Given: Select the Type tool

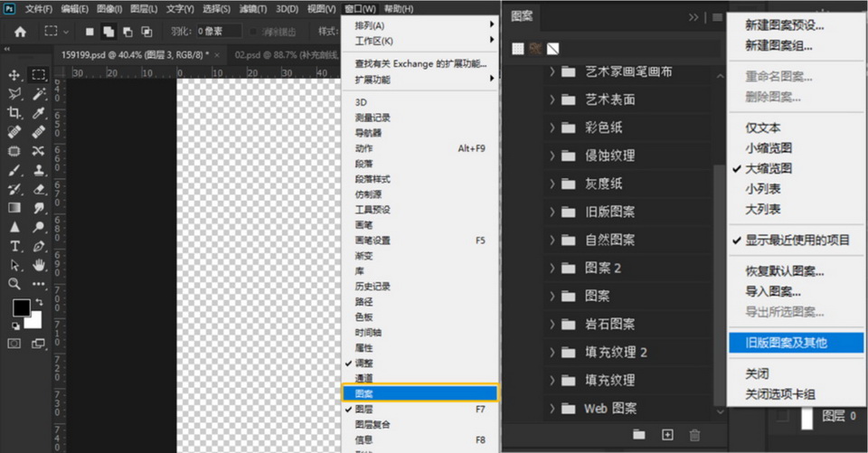Looking at the screenshot, I should 14,246.
